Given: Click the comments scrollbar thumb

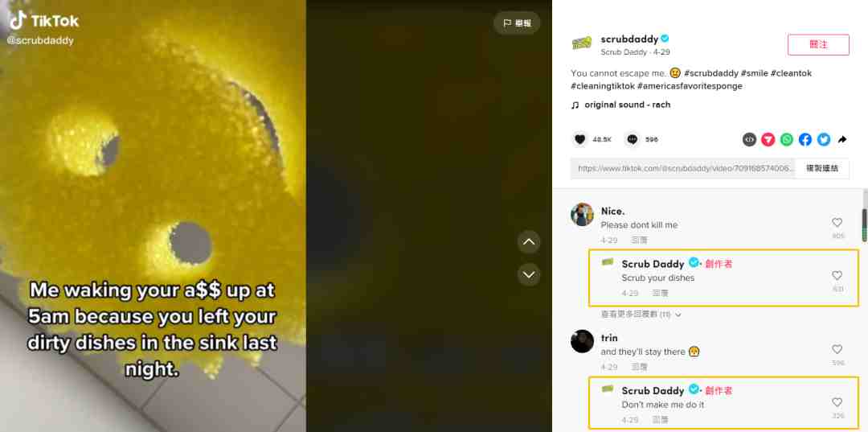Looking at the screenshot, I should point(865,225).
